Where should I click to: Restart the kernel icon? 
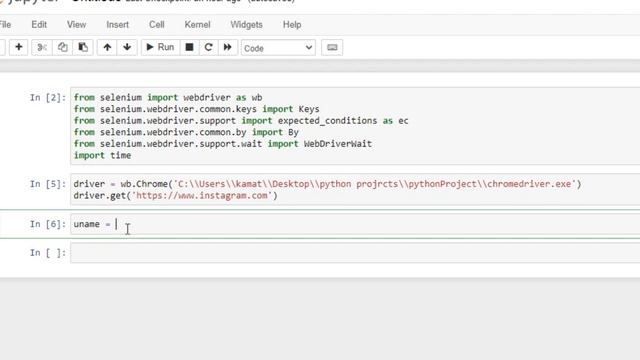[x=209, y=47]
